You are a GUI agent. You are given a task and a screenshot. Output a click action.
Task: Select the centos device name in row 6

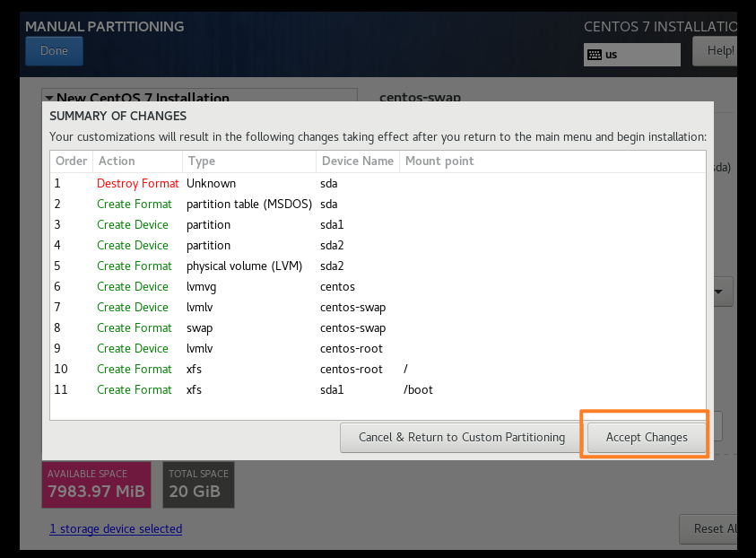point(337,286)
